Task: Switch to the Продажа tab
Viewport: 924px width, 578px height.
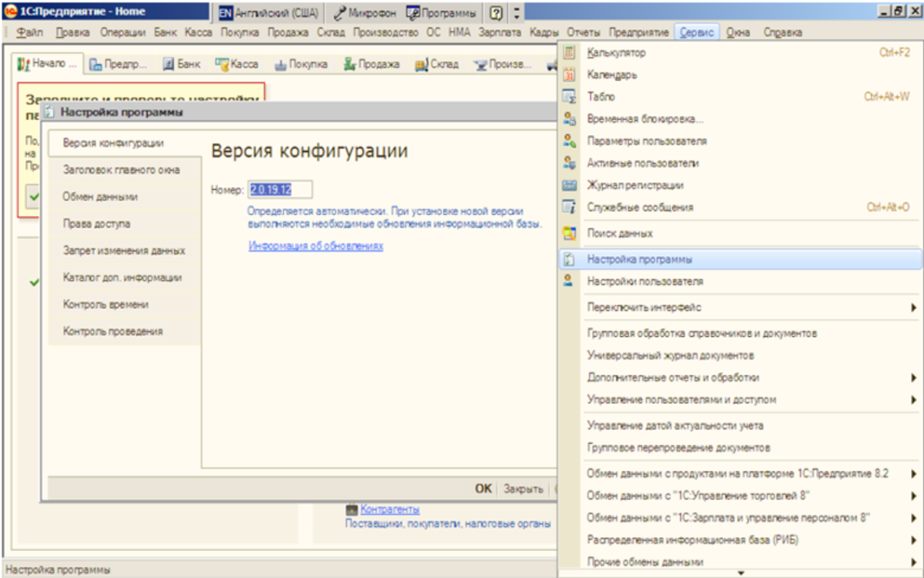Action: tap(372, 64)
